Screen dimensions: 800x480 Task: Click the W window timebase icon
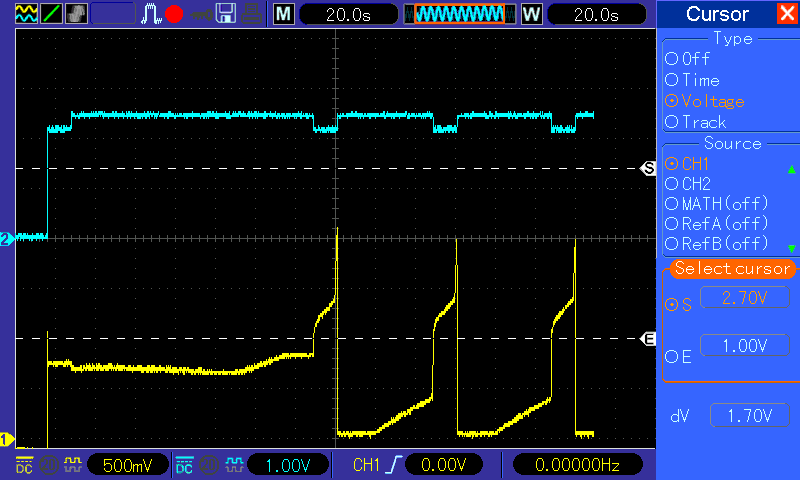coord(532,14)
